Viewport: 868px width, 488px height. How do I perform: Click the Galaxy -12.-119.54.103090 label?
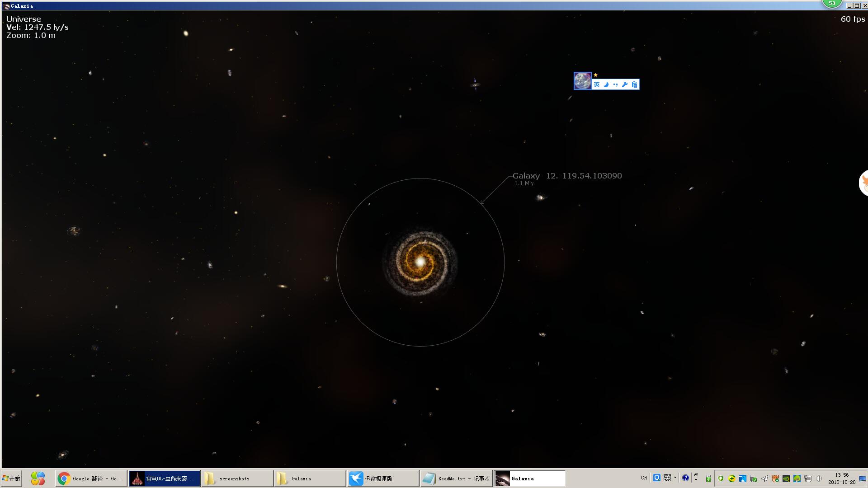(x=567, y=176)
